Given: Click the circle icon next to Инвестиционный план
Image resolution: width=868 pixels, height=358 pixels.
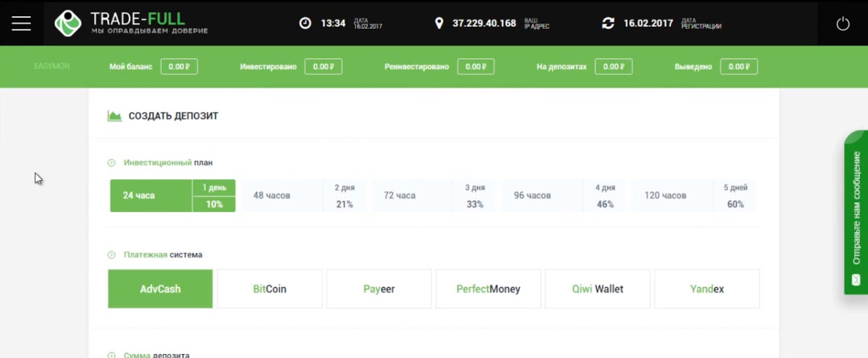Looking at the screenshot, I should pyautogui.click(x=112, y=163).
